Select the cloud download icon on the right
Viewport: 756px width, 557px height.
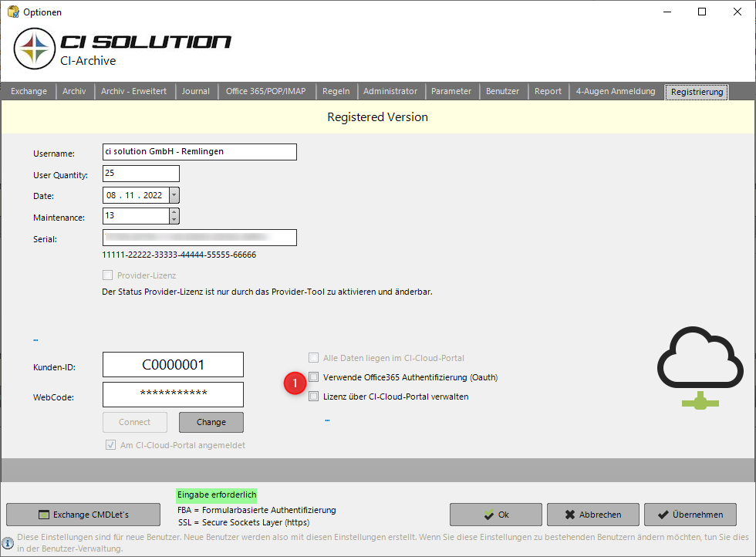(699, 363)
